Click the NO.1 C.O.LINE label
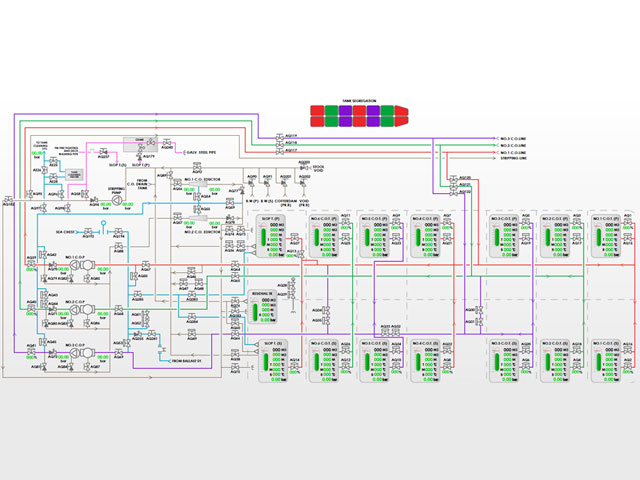Viewport: 640px width, 480px height. (513, 152)
